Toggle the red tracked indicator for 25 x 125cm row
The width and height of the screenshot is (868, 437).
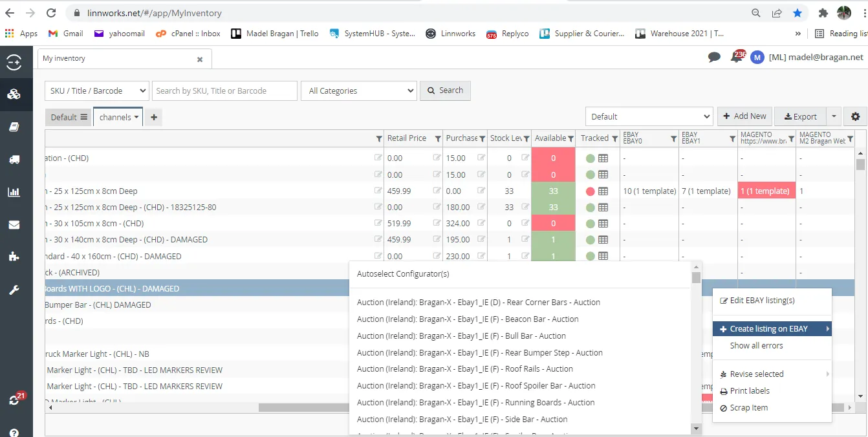(x=590, y=191)
